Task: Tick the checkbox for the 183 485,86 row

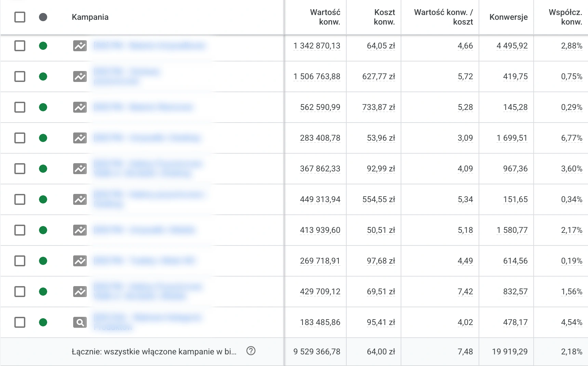Action: pyautogui.click(x=20, y=322)
